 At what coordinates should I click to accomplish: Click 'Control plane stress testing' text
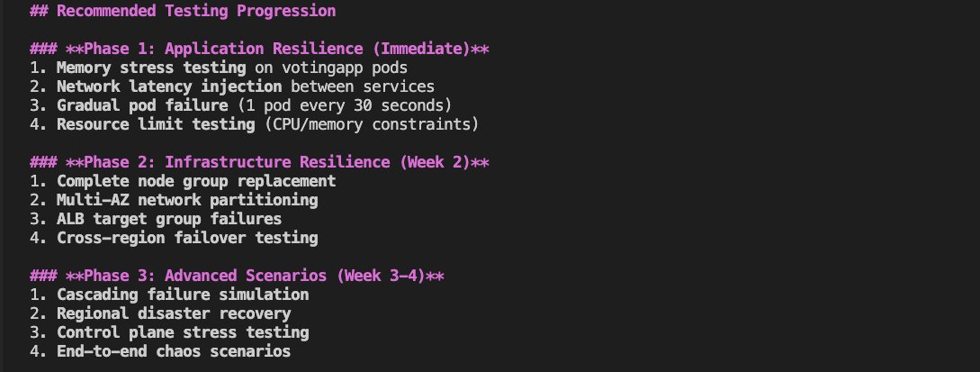[183, 332]
